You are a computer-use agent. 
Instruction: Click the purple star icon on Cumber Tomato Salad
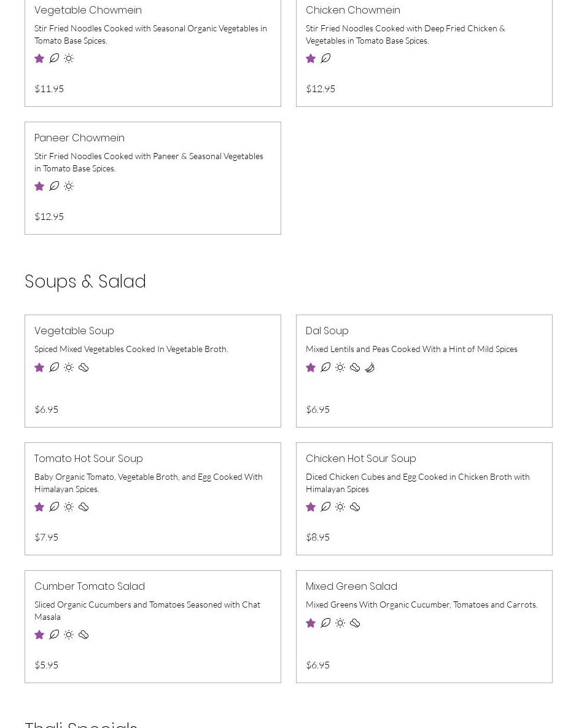coord(39,635)
